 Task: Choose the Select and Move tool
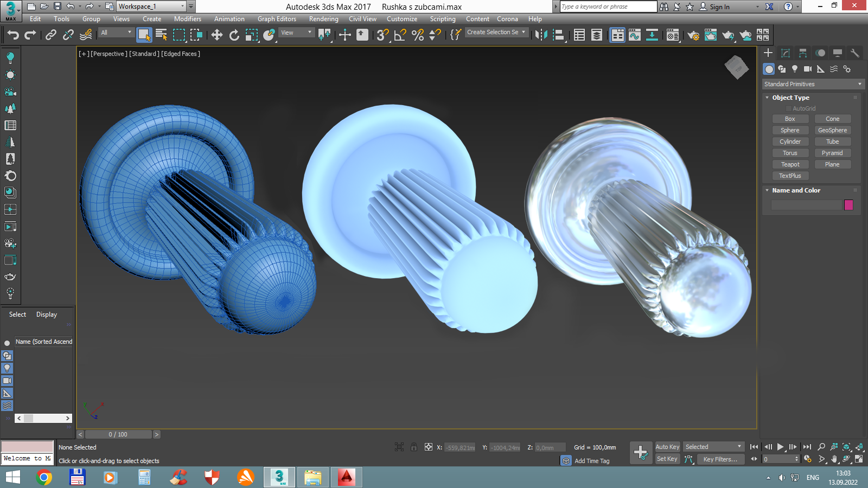217,35
